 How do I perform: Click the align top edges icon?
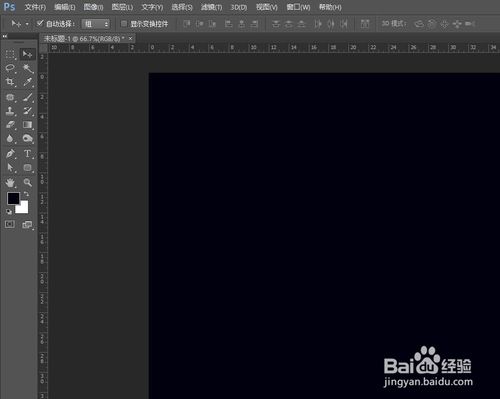187,24
